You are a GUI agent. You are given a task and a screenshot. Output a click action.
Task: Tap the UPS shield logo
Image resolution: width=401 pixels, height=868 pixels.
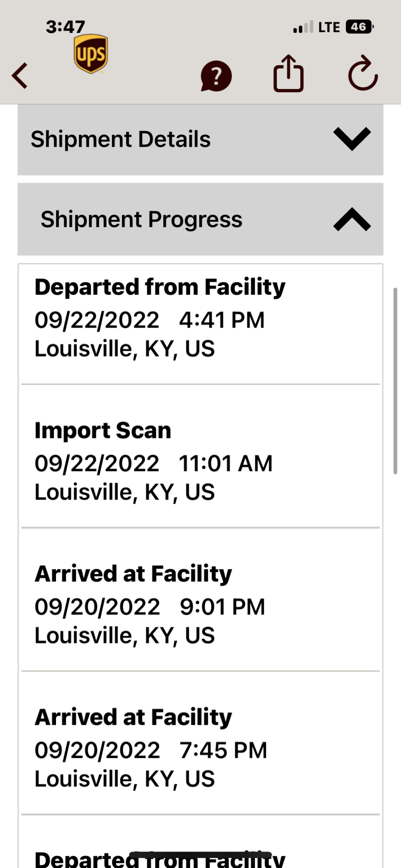pos(91,54)
